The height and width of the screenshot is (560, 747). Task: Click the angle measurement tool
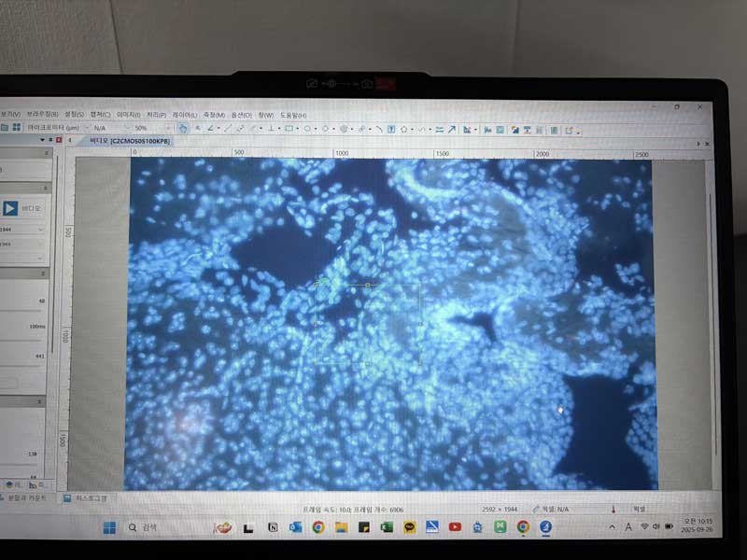tap(211, 128)
